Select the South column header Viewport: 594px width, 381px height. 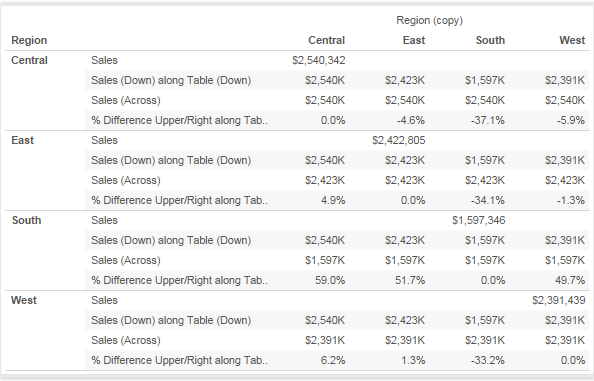pos(490,40)
